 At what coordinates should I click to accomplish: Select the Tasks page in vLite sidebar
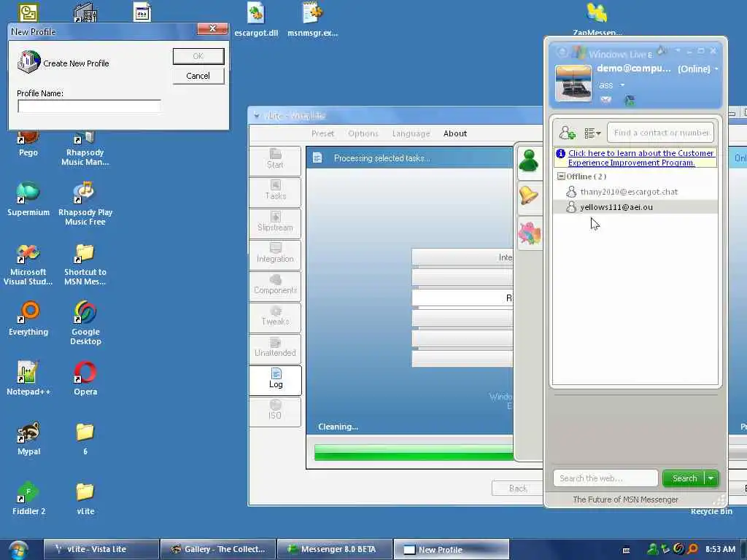coord(275,191)
